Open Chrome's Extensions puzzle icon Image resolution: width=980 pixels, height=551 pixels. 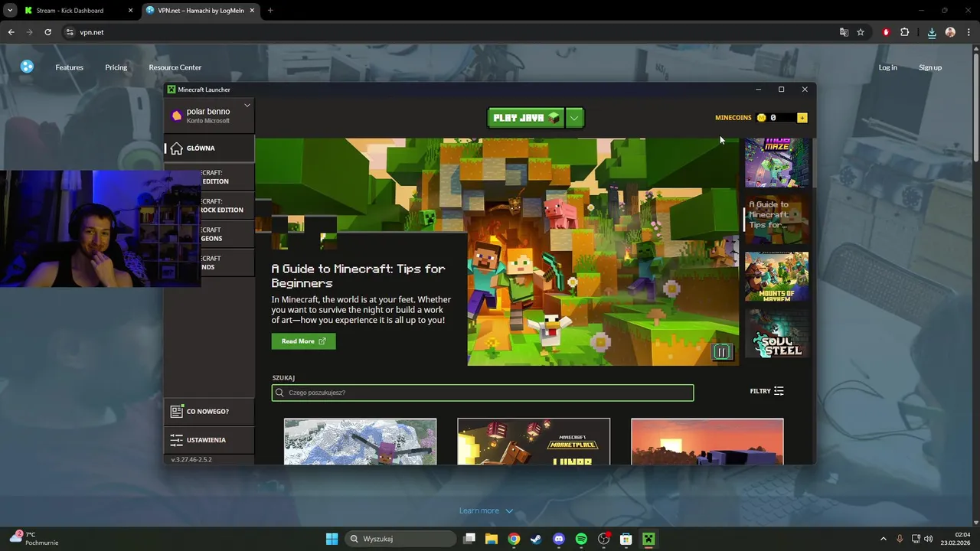[x=904, y=32]
